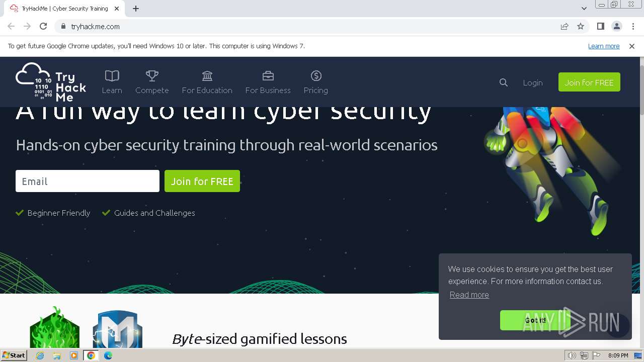Screen dimensions: 644x362
Task: Click the header Join for FREE button
Action: point(589,82)
